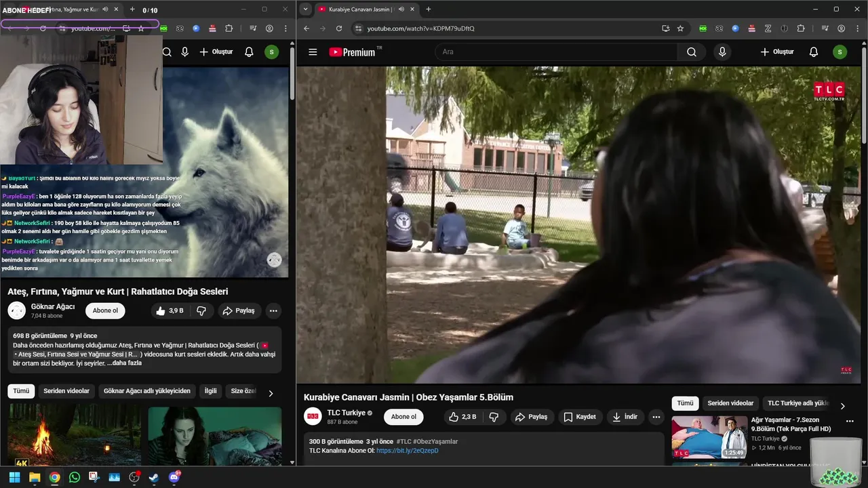The width and height of the screenshot is (868, 488).
Task: Open tab search dropdown in right Chrome window
Action: click(x=306, y=9)
